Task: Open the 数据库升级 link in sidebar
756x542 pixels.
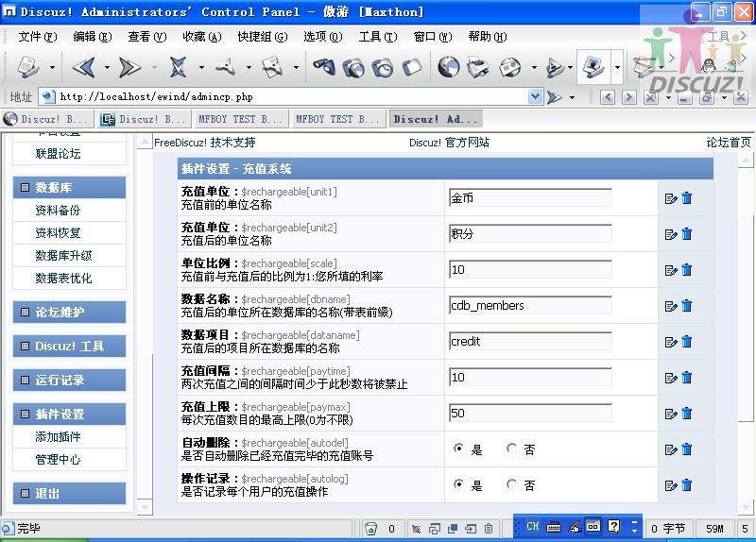Action: click(x=63, y=255)
